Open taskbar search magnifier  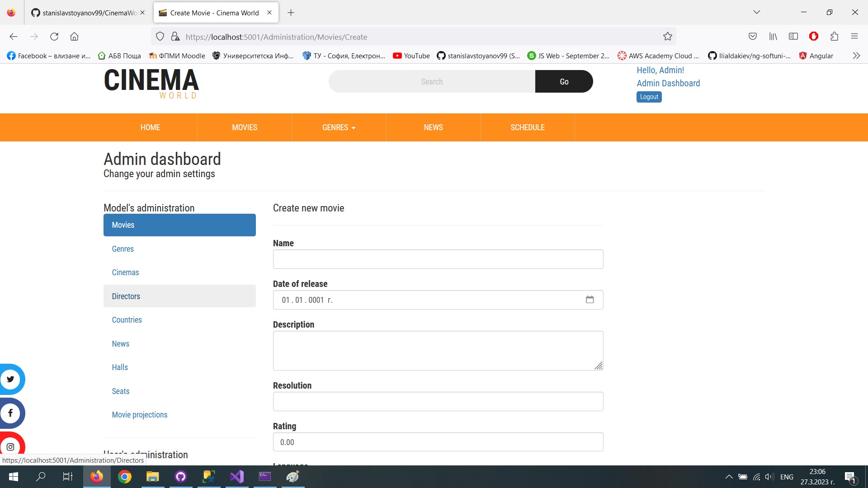tap(41, 477)
